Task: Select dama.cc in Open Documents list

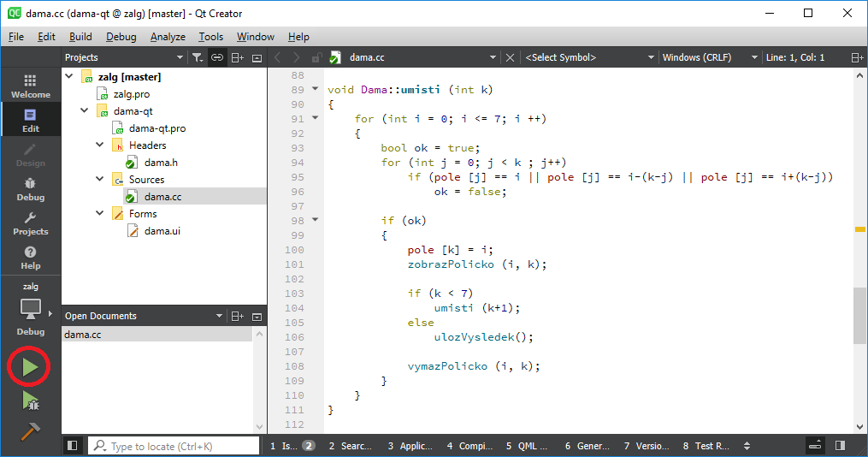Action: (x=157, y=334)
